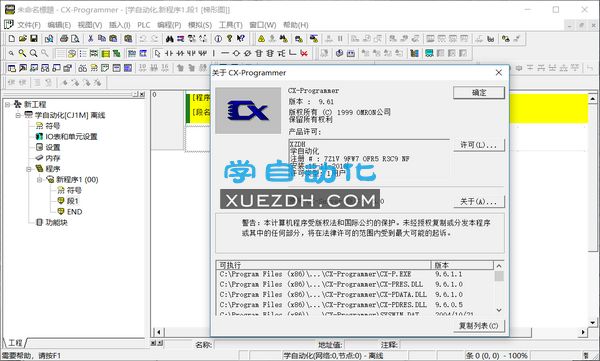Open the 模拟(S) menu
The height and width of the screenshot is (361, 600).
(x=200, y=25)
